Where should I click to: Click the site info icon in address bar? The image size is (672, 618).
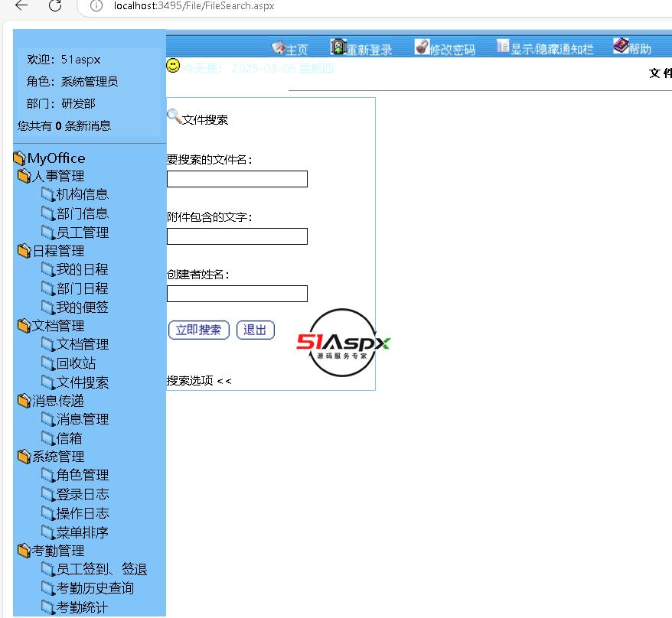point(96,5)
